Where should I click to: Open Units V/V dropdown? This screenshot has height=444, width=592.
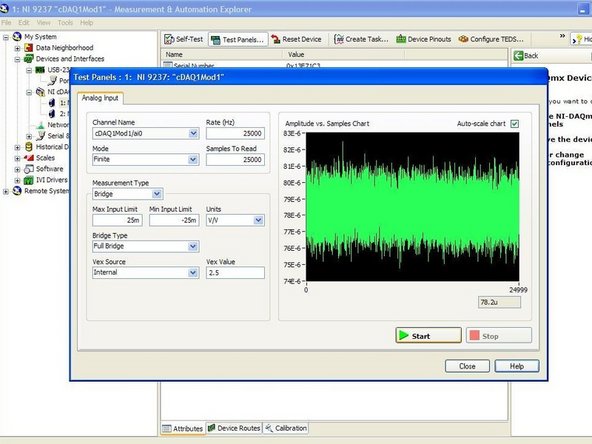tap(258, 220)
